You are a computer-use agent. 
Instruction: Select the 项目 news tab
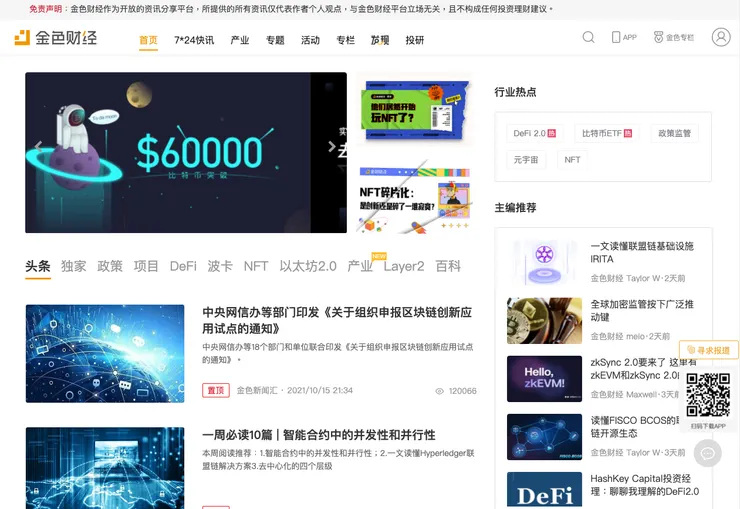click(x=146, y=266)
